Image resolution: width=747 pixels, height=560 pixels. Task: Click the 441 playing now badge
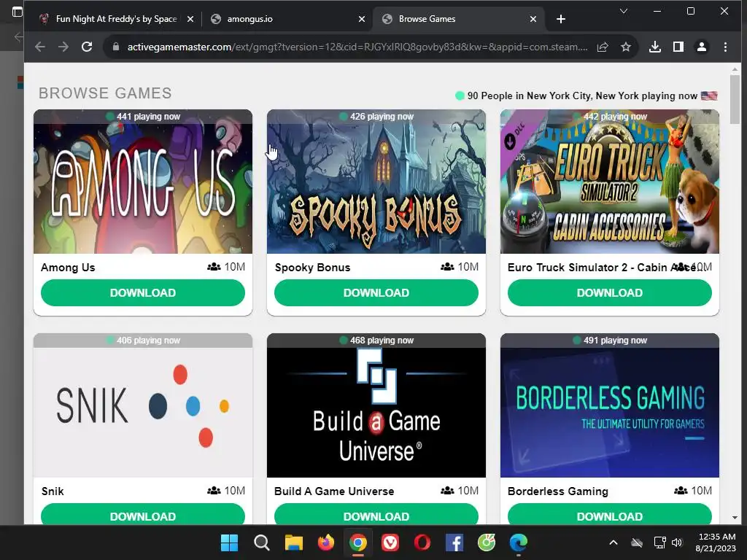143,116
